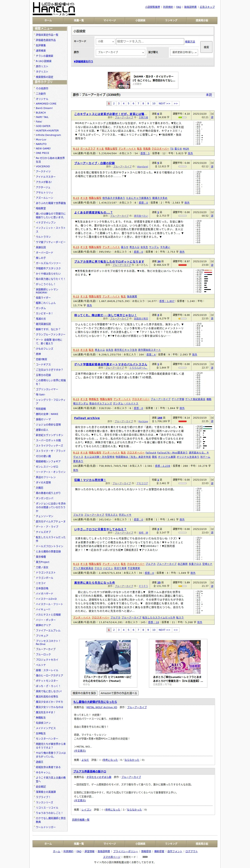Click ログアウト in the footer
The height and width of the screenshot is (868, 250).
(x=191, y=851)
